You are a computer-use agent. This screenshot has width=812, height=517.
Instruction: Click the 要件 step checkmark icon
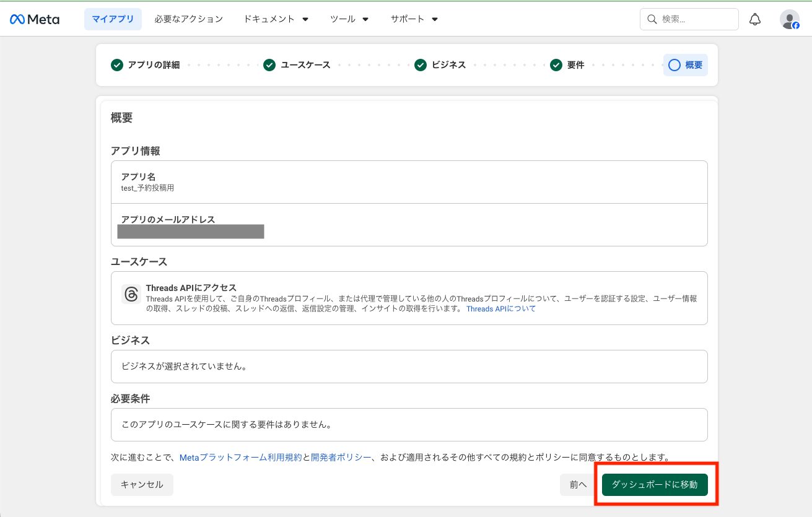pyautogui.click(x=556, y=65)
